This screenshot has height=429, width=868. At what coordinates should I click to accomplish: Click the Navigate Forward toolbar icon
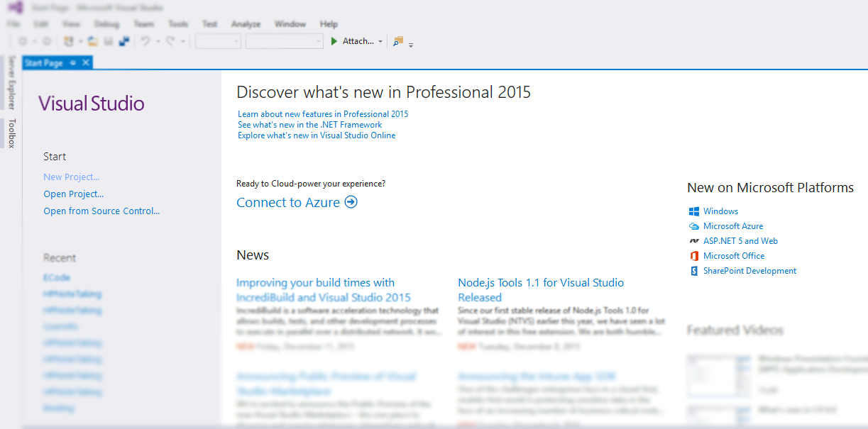click(x=47, y=42)
